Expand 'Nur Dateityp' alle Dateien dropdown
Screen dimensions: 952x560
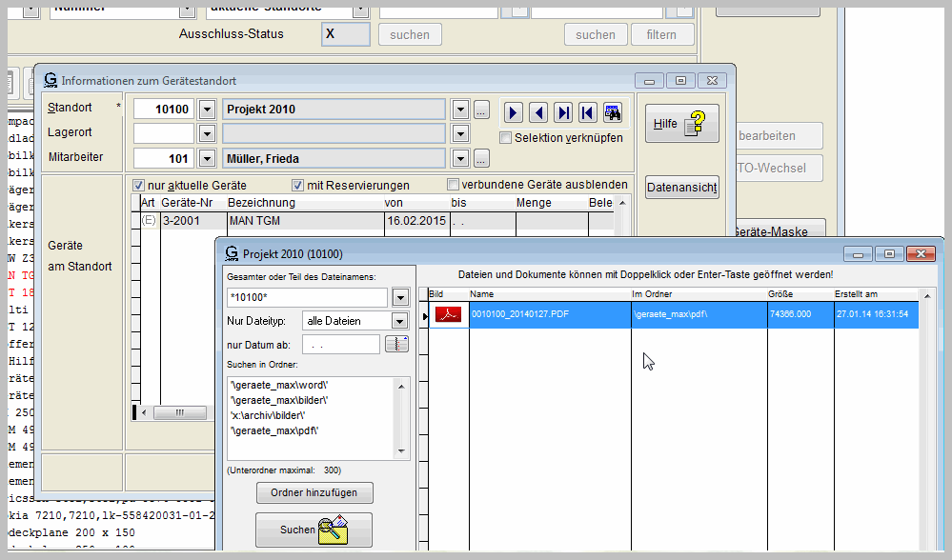coord(399,321)
